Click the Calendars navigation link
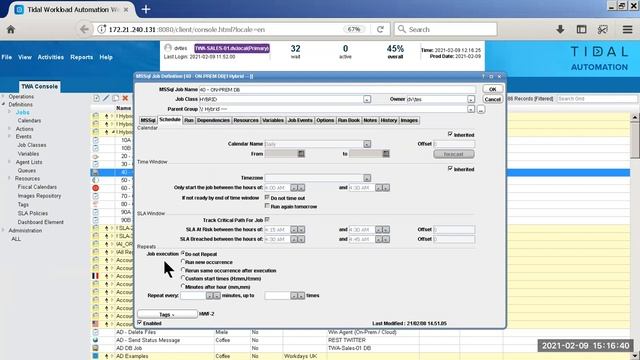 click(29, 120)
